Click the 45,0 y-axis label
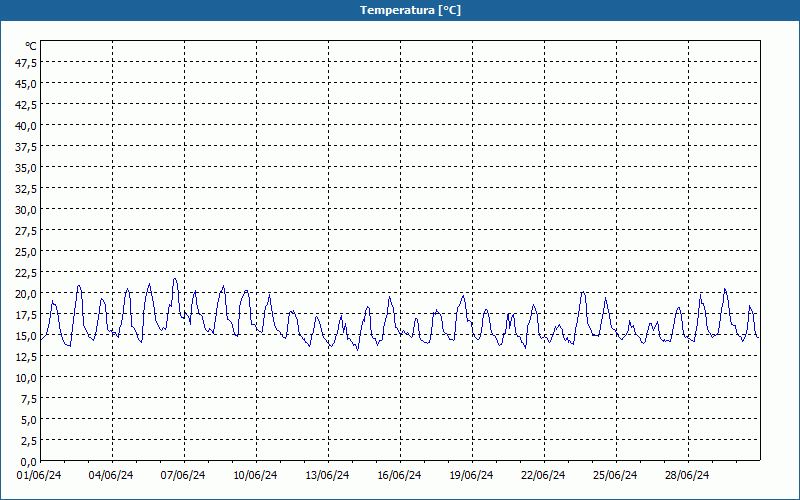This screenshot has width=800, height=500. coord(27,84)
